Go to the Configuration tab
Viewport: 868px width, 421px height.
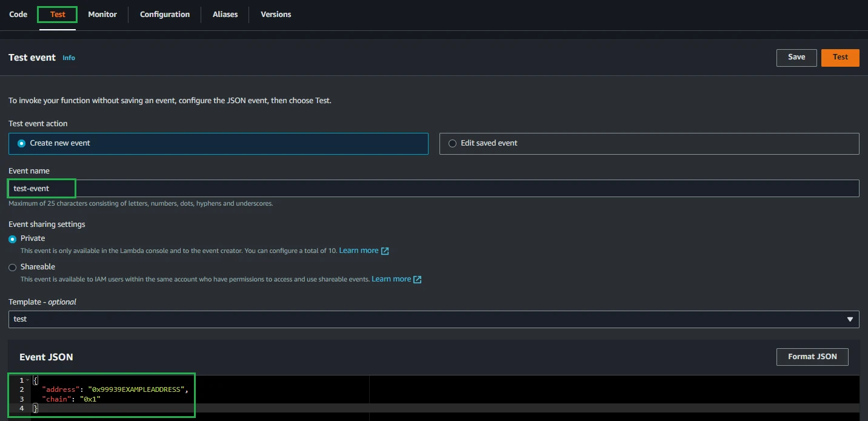coord(165,15)
